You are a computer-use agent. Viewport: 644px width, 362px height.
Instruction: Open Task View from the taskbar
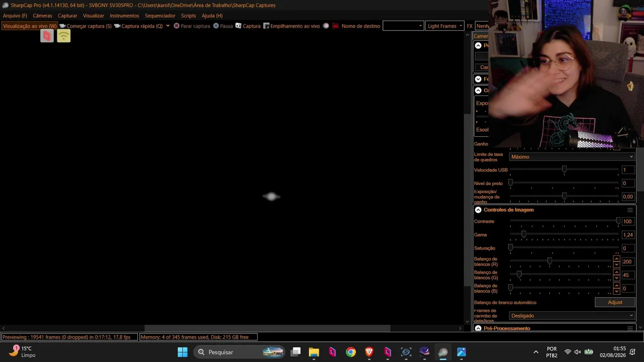point(296,352)
